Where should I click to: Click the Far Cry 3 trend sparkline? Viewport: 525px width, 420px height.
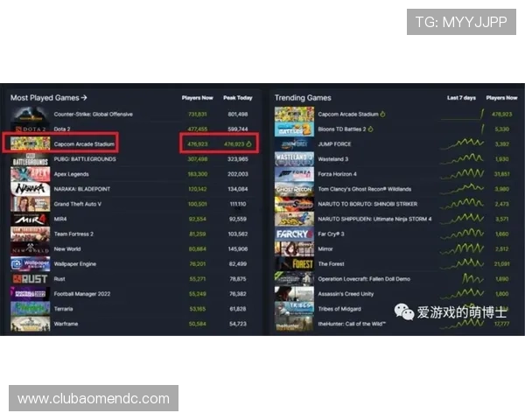461,234
